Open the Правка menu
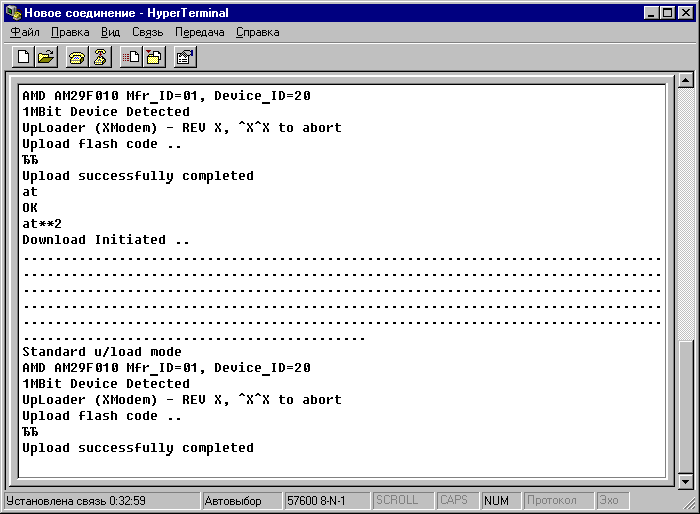This screenshot has width=700, height=514. click(x=70, y=32)
